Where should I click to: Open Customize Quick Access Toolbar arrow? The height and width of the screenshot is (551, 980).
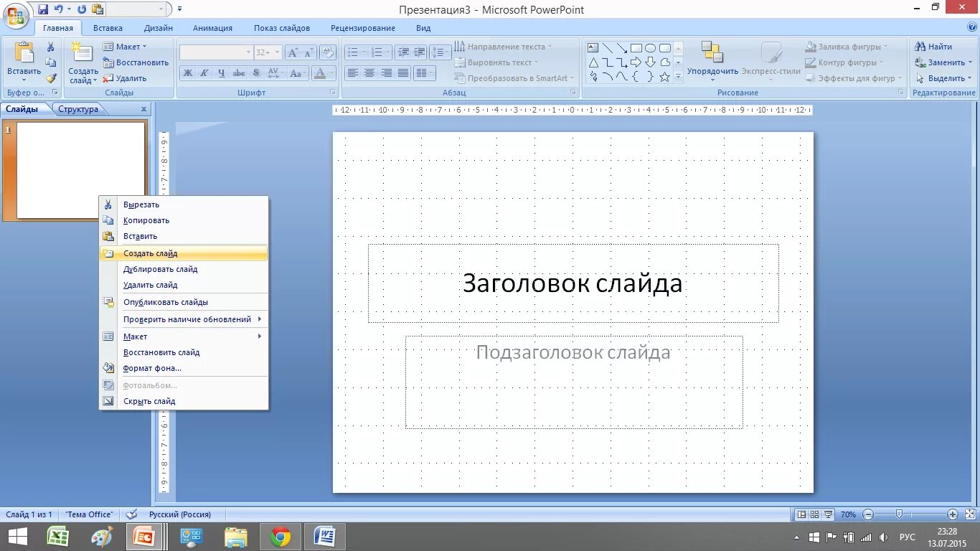click(179, 9)
